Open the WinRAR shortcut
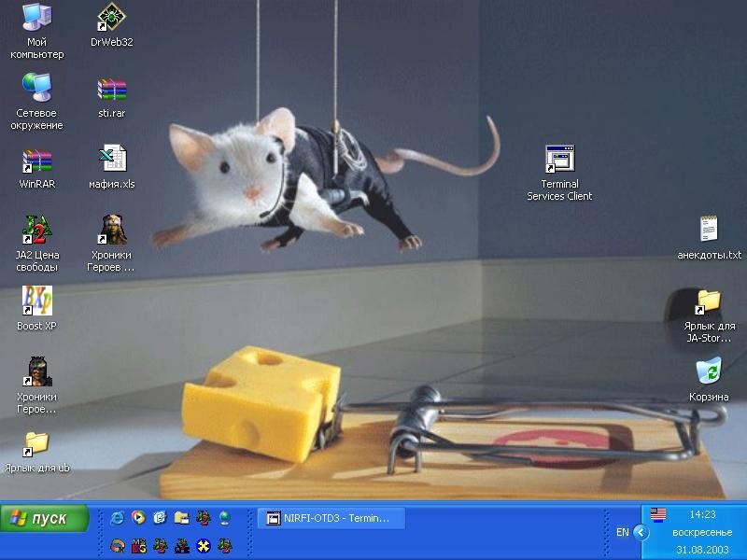The width and height of the screenshot is (747, 560). click(37, 161)
